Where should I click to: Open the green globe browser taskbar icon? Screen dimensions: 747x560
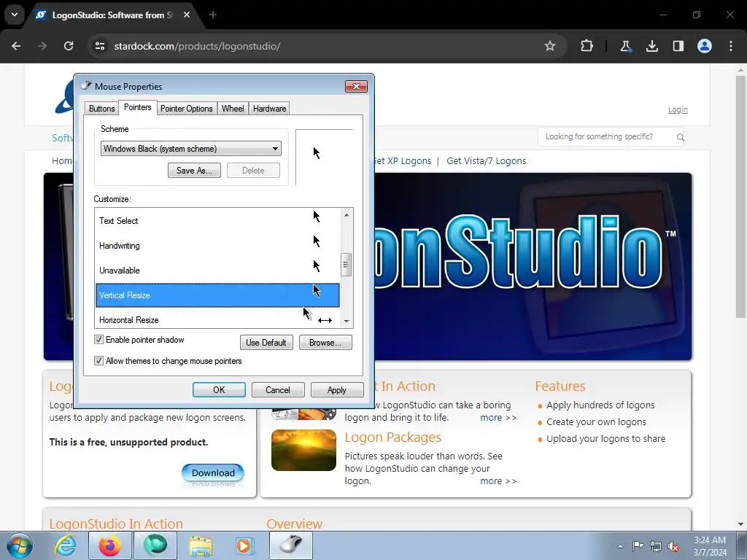(x=155, y=545)
